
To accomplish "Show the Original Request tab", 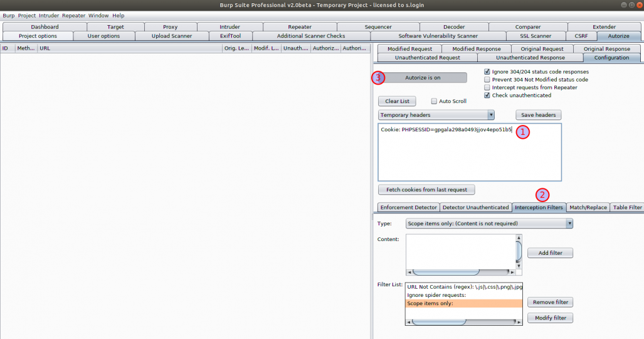I will (542, 48).
